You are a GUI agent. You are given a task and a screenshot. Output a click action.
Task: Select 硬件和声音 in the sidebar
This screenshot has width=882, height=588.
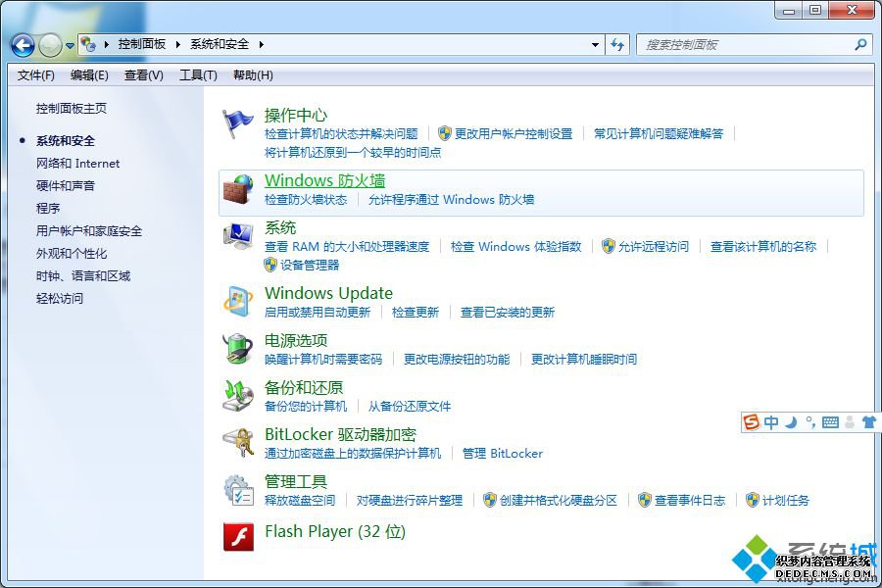click(66, 185)
